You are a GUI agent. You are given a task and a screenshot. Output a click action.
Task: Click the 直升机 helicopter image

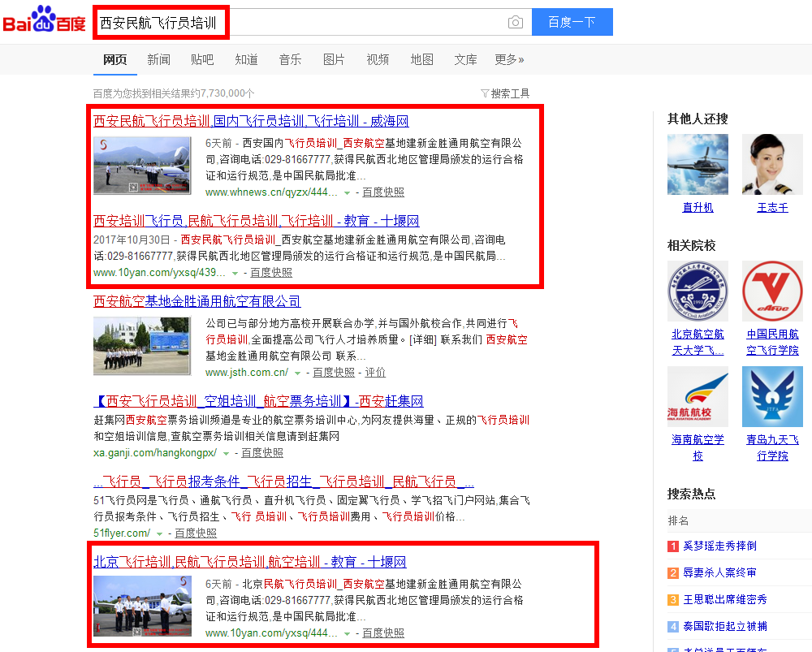[698, 164]
